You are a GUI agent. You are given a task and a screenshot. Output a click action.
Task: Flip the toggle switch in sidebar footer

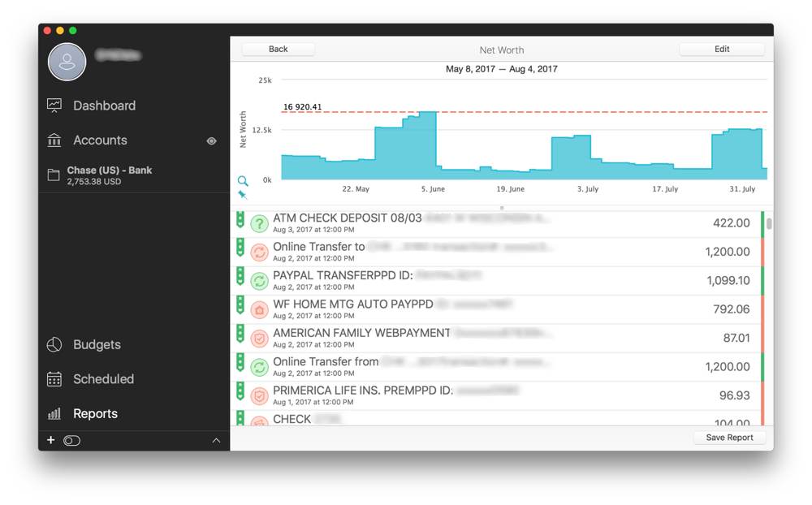[x=72, y=440]
